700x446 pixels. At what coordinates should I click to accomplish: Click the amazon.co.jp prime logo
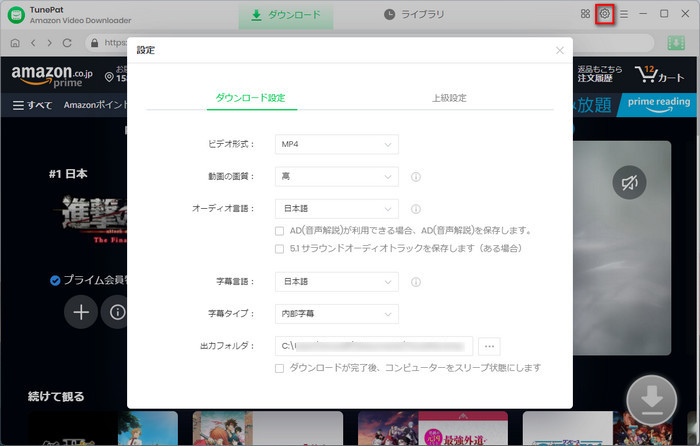point(52,75)
